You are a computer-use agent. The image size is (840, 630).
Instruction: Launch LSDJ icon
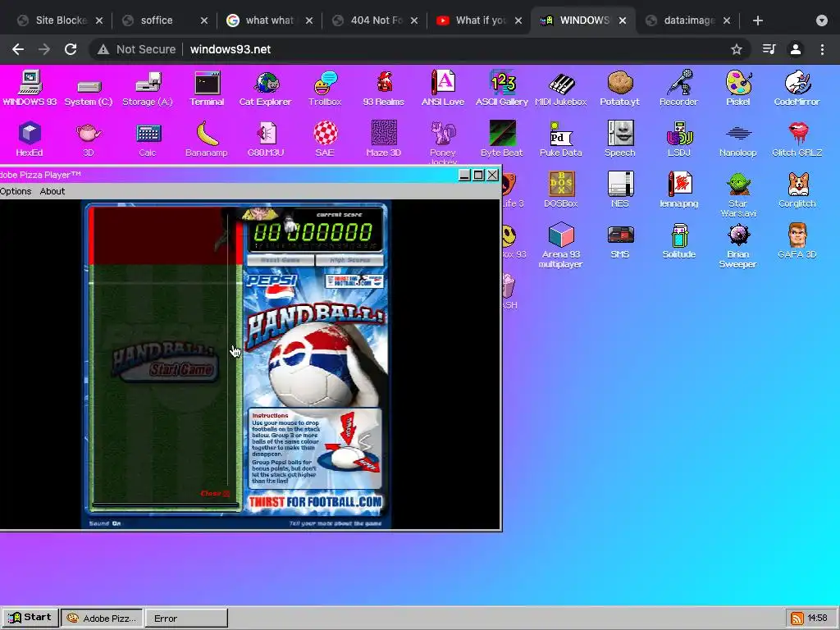678,139
